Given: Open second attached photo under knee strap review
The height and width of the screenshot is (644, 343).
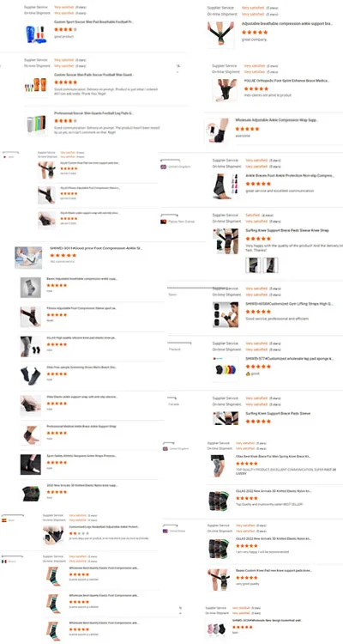Looking at the screenshot, I should pyautogui.click(x=270, y=265).
